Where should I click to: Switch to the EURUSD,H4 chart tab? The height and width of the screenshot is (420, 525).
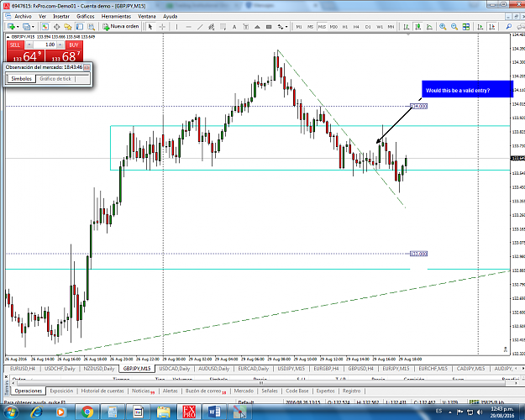point(23,369)
